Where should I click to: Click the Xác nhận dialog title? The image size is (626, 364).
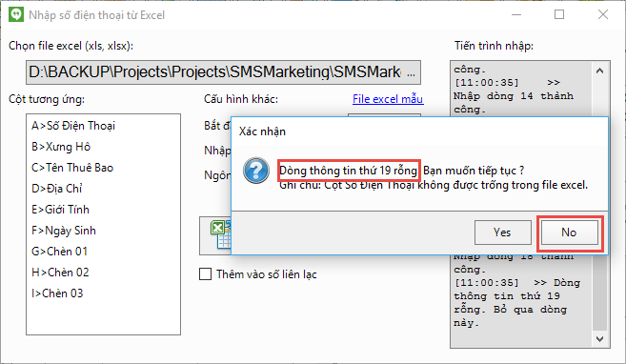pyautogui.click(x=262, y=131)
